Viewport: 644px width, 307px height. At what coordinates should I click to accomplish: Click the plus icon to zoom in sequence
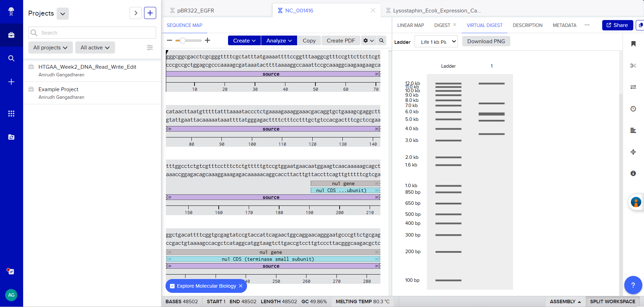pyautogui.click(x=207, y=40)
